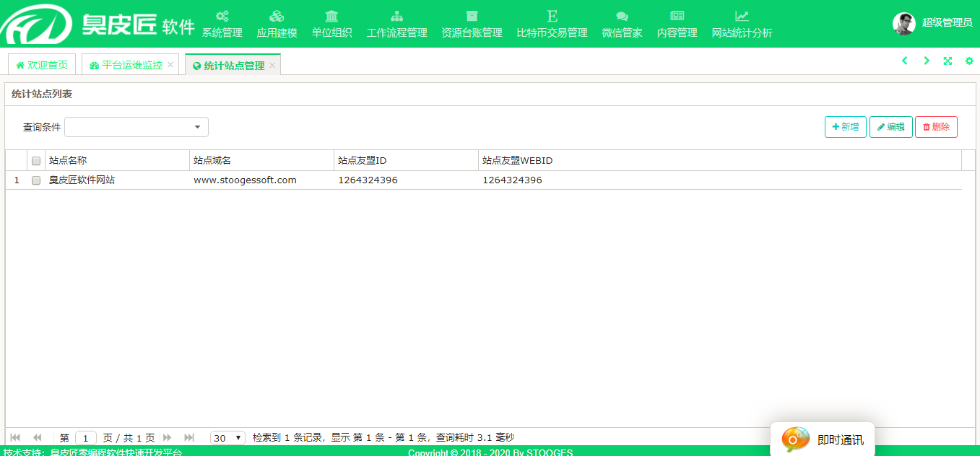
Task: Click the 即时通讯 chat widget
Action: pos(823,439)
